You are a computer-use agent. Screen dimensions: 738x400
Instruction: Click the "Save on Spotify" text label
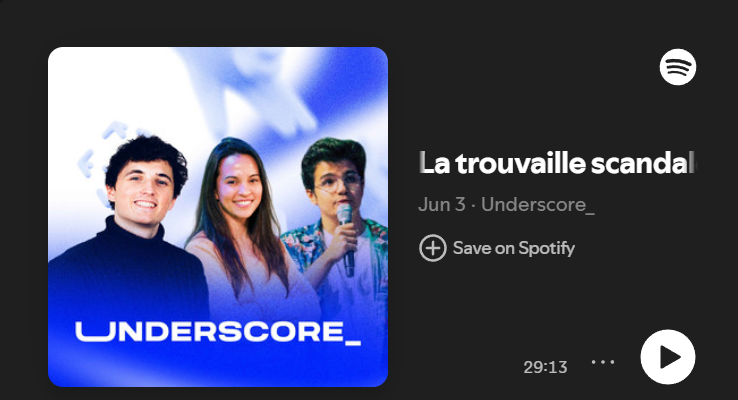click(x=514, y=248)
